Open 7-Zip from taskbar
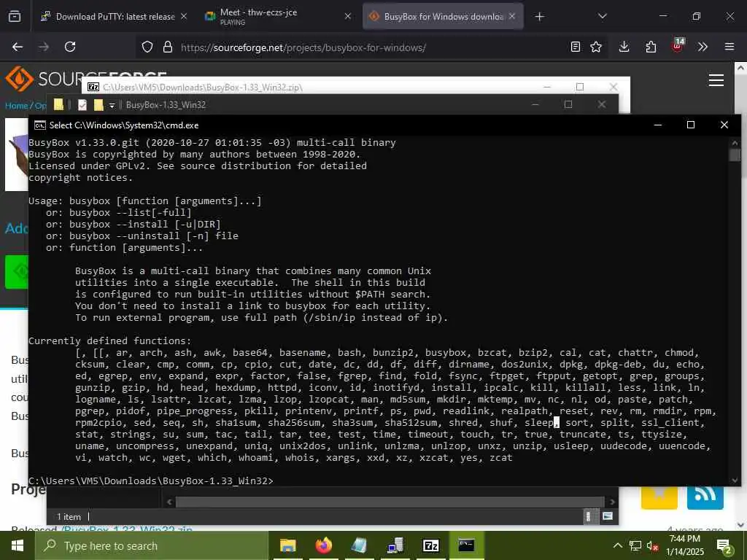Image resolution: width=747 pixels, height=560 pixels. [430, 545]
